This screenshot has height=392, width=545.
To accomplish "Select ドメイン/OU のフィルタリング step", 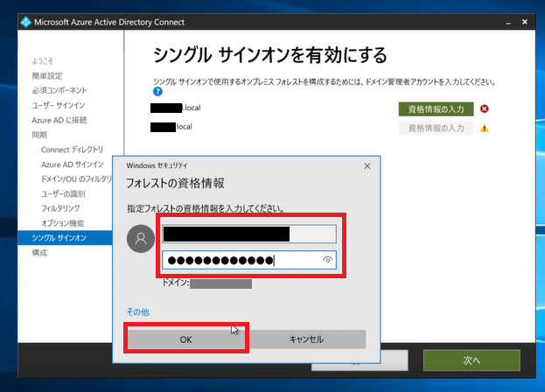I will [x=76, y=179].
